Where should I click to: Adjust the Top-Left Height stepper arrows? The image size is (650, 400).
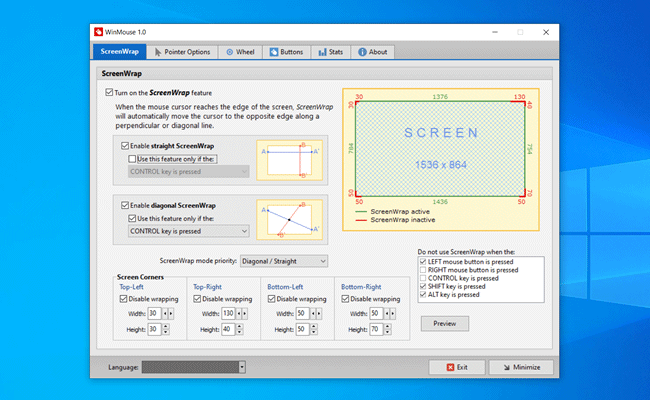pos(166,330)
